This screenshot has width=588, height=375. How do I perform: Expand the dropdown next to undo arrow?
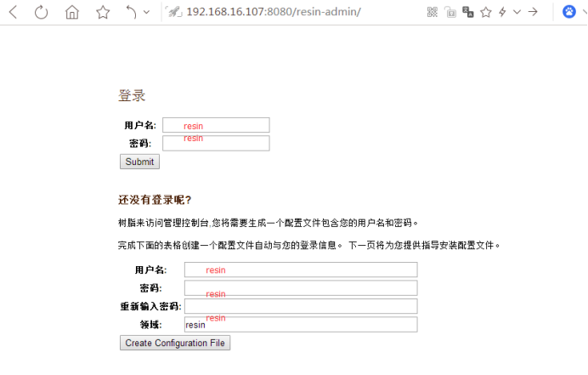pos(147,12)
